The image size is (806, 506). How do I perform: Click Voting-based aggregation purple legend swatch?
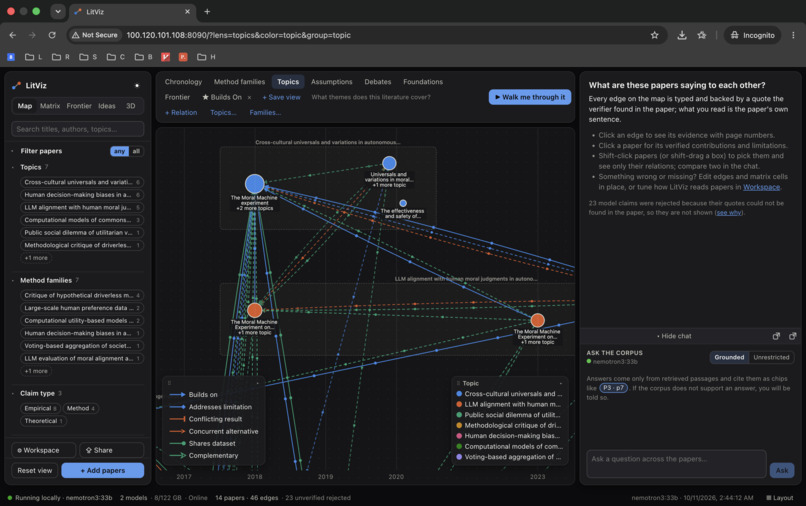459,457
